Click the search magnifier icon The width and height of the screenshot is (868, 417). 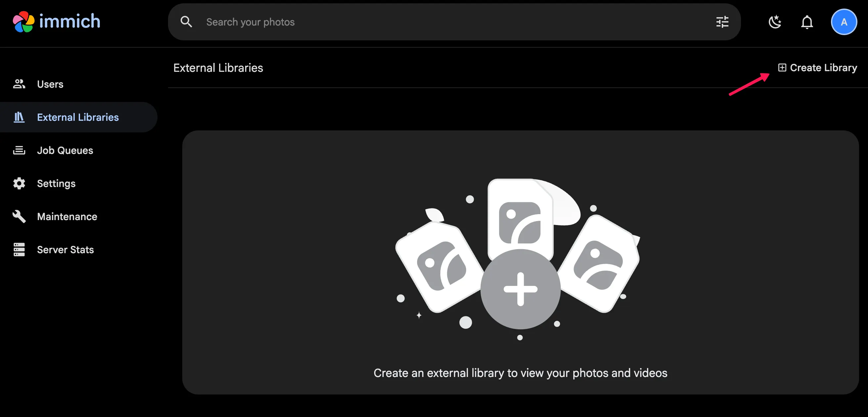pyautogui.click(x=186, y=22)
